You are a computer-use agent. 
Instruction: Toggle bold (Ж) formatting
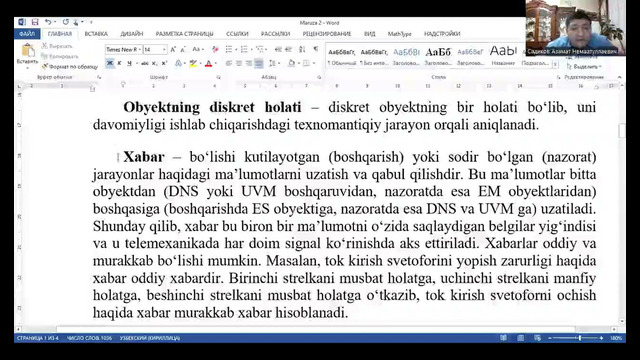coord(109,63)
